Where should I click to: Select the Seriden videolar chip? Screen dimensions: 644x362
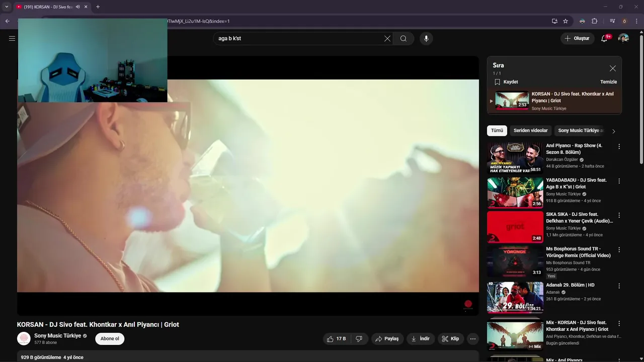pyautogui.click(x=530, y=131)
